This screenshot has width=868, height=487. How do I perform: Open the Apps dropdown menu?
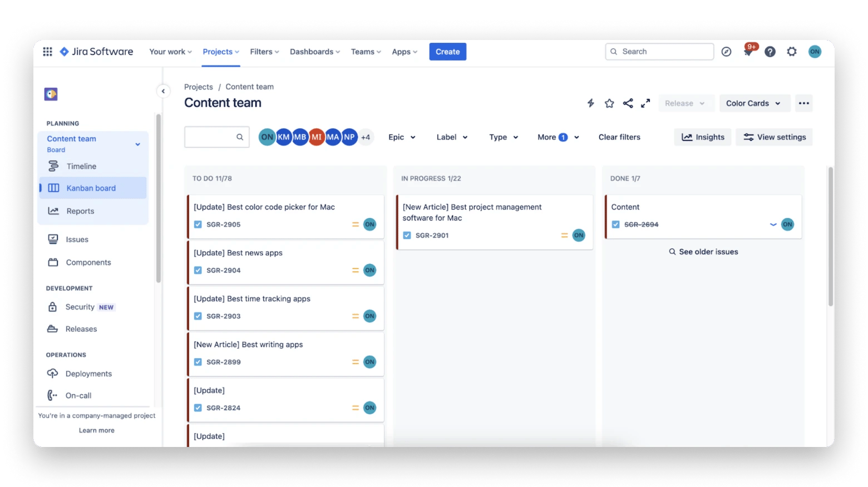tap(405, 52)
